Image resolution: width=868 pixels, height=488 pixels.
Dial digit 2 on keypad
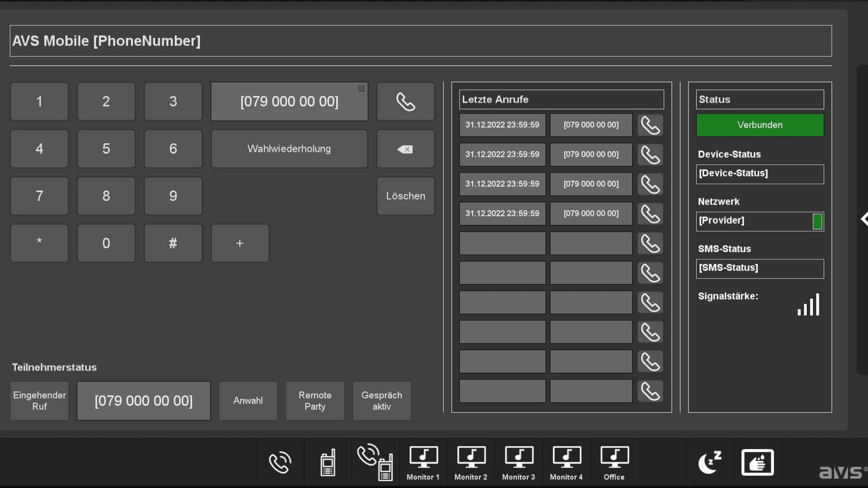(106, 101)
